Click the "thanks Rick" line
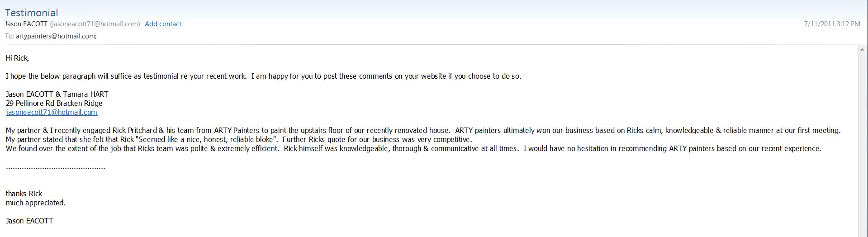Screen dimensions: 868x237 (24, 194)
